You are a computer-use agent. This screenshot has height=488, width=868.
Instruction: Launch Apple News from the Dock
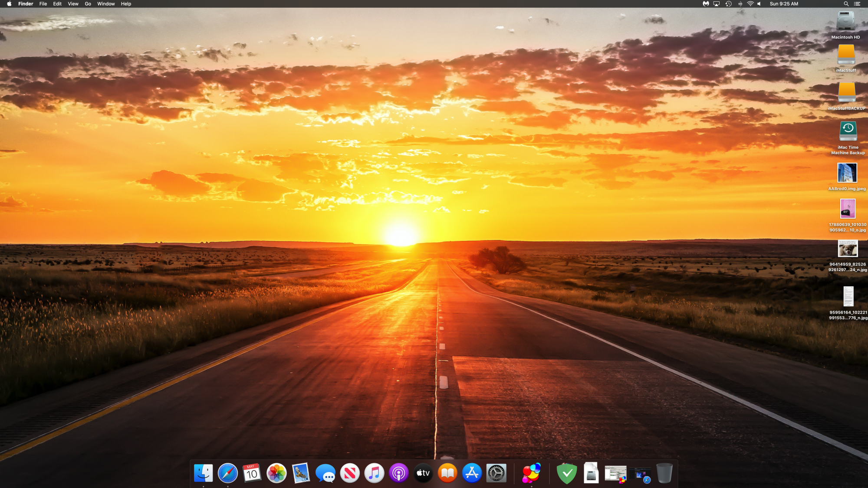(x=350, y=473)
